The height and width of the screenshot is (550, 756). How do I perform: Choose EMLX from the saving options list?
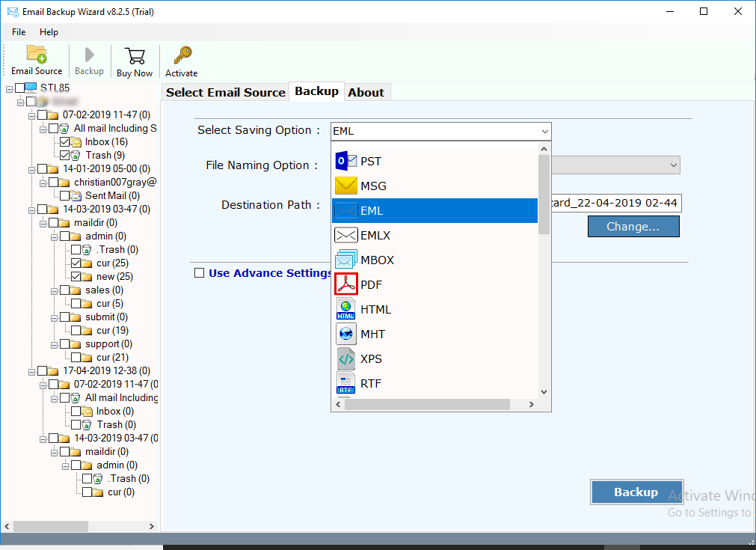[x=434, y=236]
